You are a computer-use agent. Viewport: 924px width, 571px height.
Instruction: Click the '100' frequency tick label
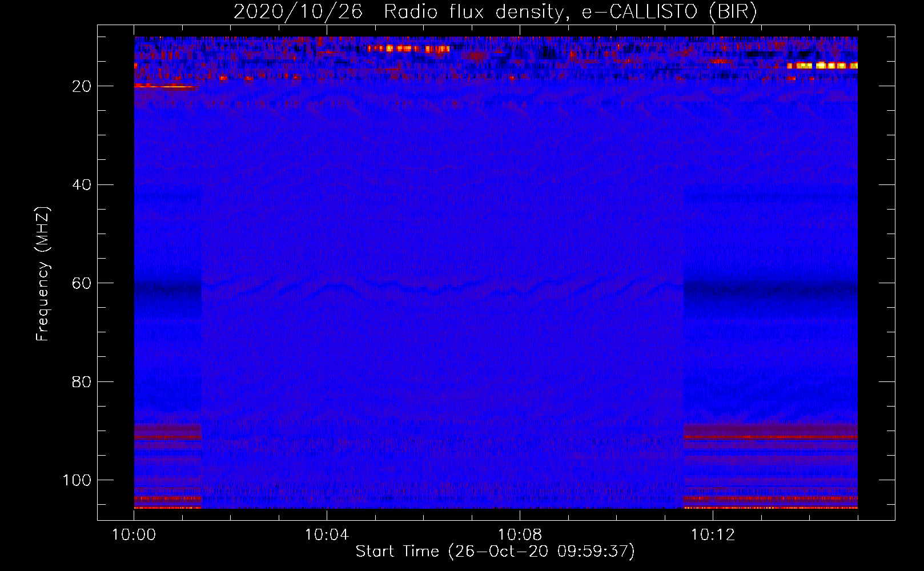[77, 480]
